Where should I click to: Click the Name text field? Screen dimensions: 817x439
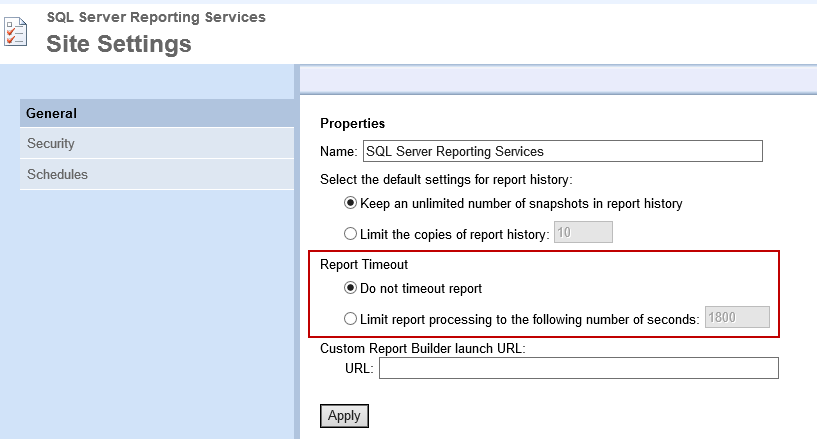(563, 151)
